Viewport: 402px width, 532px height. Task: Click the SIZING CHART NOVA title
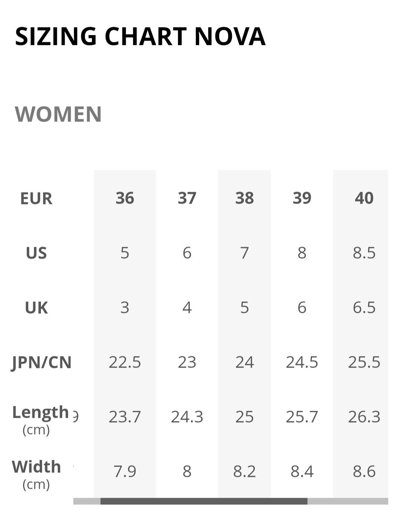pos(140,36)
